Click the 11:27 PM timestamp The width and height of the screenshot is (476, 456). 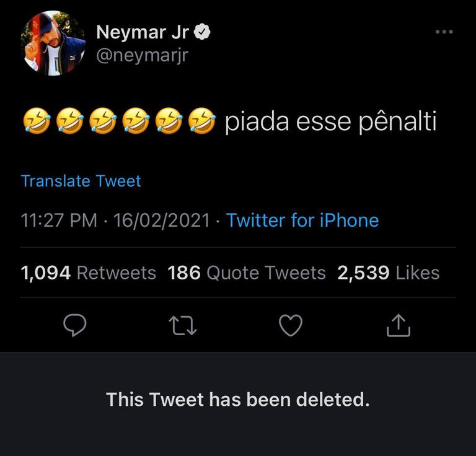[x=59, y=220]
